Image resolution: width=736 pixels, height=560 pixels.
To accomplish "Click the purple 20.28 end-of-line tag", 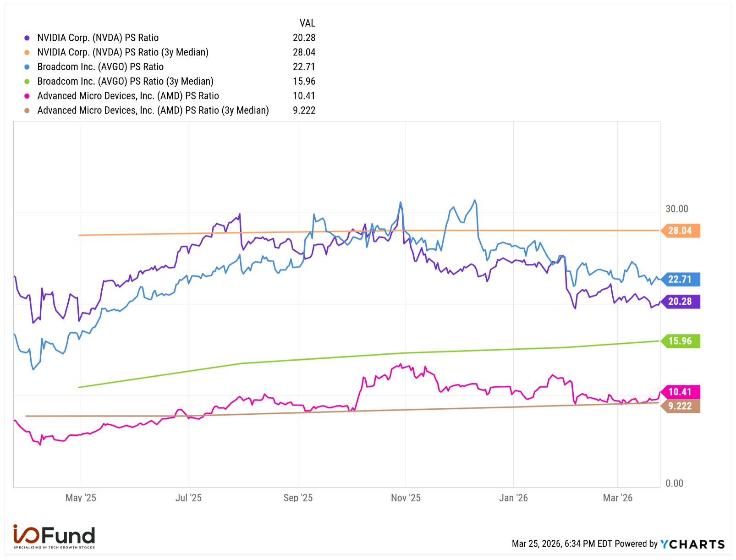I will [681, 302].
